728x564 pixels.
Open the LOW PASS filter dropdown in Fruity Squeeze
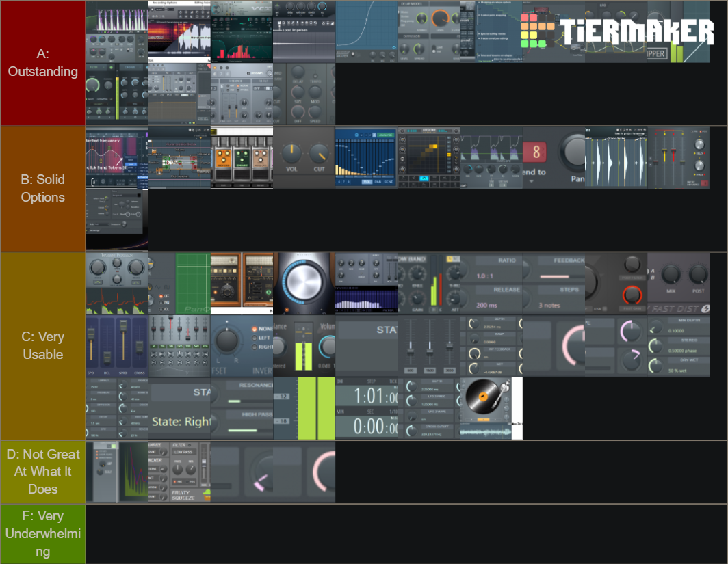[x=183, y=452]
